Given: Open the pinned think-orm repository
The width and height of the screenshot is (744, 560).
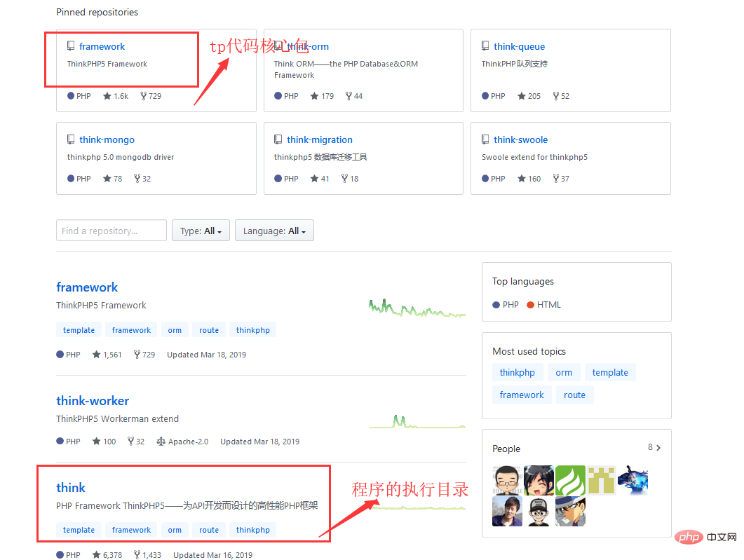Looking at the screenshot, I should (307, 46).
